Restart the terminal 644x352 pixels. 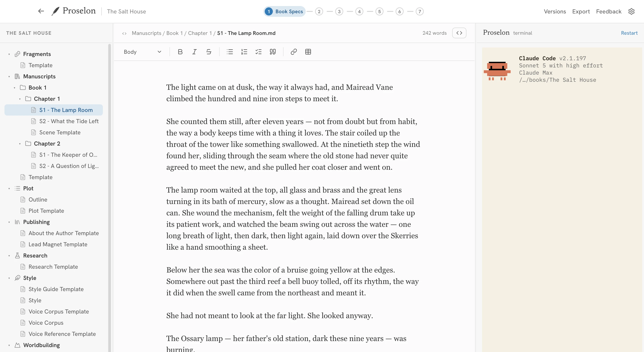[629, 33]
